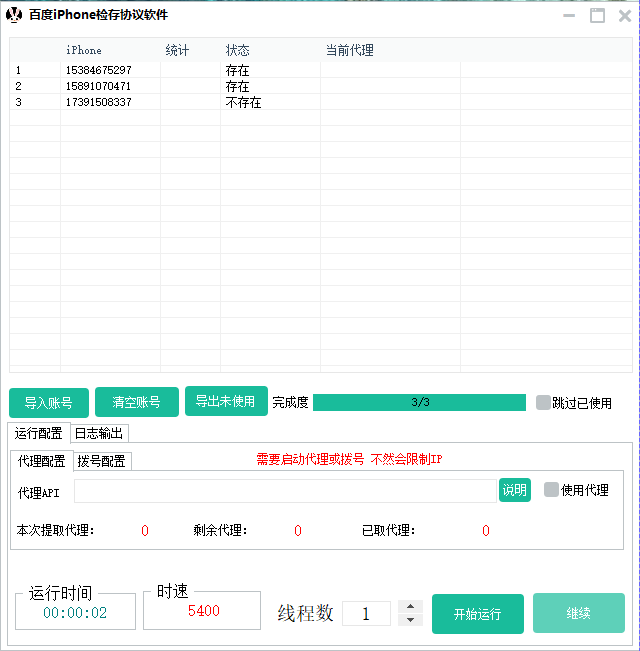Switch to the 日志输出 tab
The height and width of the screenshot is (651, 640).
point(99,433)
